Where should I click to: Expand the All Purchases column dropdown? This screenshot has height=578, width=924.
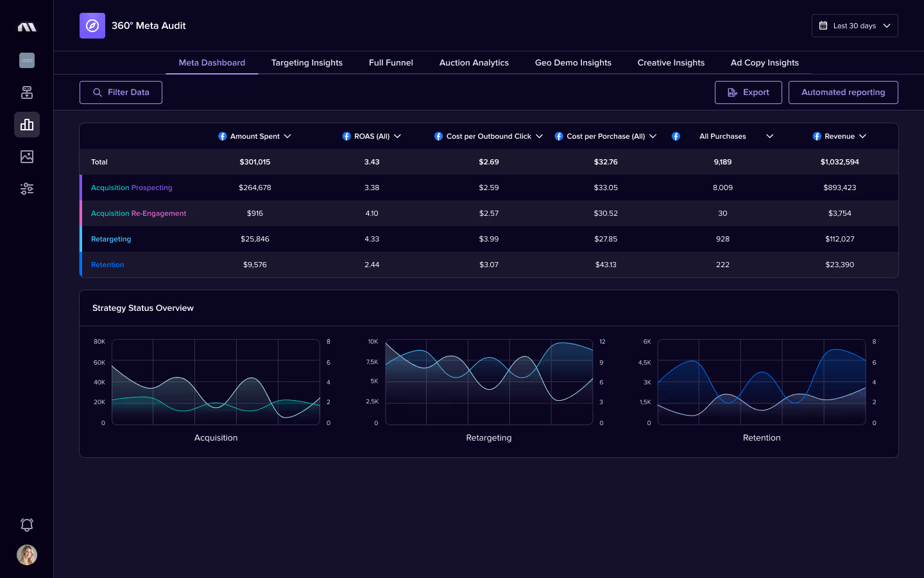pyautogui.click(x=770, y=136)
